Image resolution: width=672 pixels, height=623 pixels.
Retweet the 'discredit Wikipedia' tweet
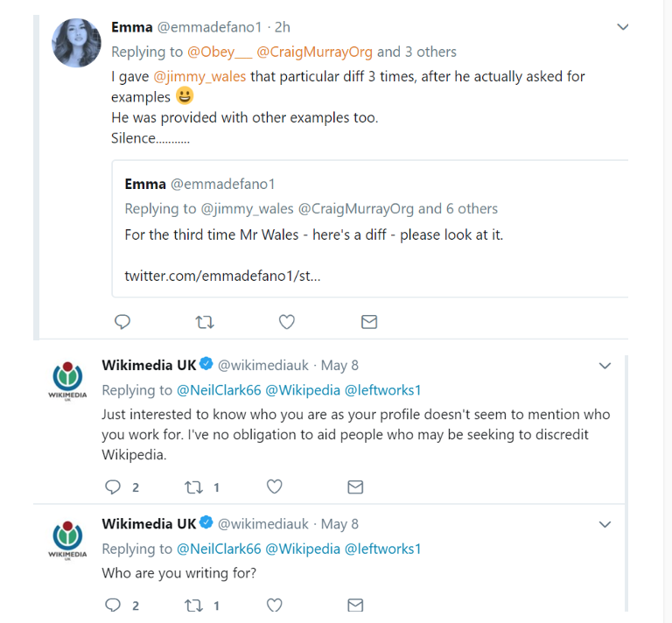193,487
